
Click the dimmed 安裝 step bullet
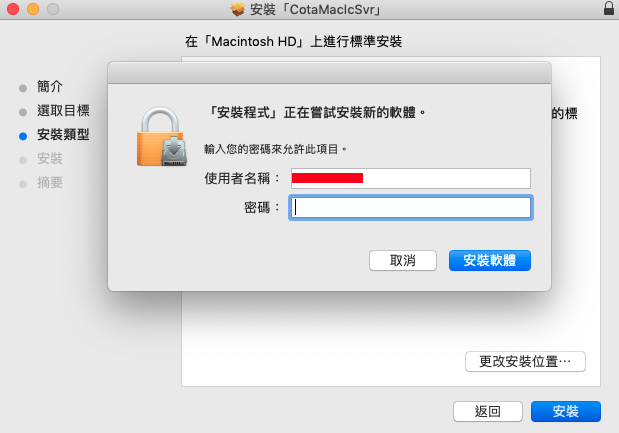[23, 160]
